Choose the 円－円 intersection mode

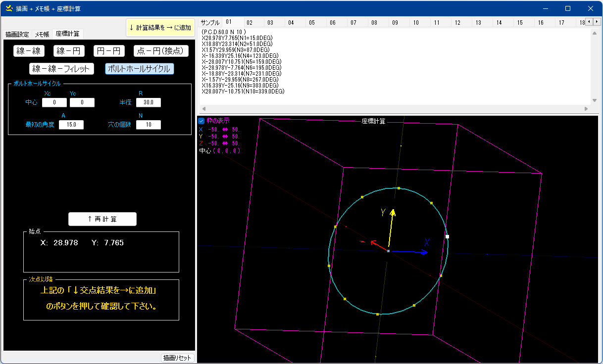(x=109, y=51)
